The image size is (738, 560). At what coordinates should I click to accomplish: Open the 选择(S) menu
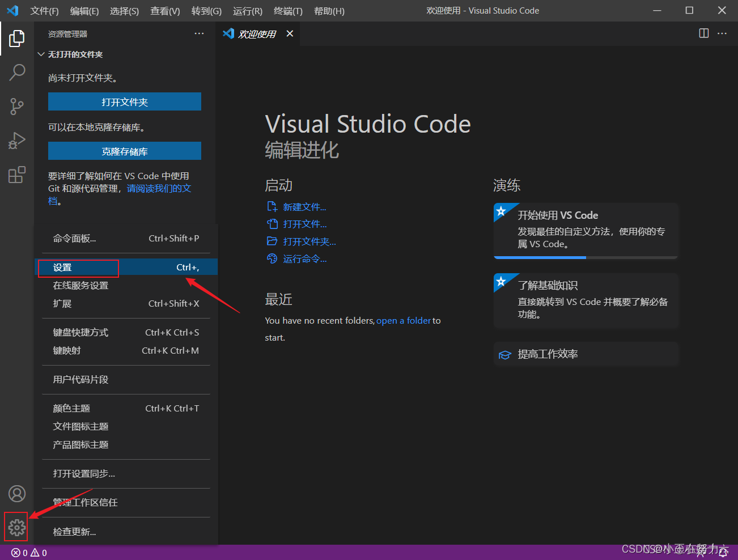(x=124, y=11)
